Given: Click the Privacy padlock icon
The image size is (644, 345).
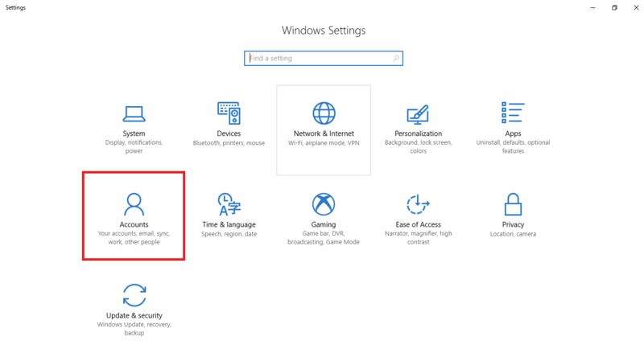Looking at the screenshot, I should pos(513,203).
